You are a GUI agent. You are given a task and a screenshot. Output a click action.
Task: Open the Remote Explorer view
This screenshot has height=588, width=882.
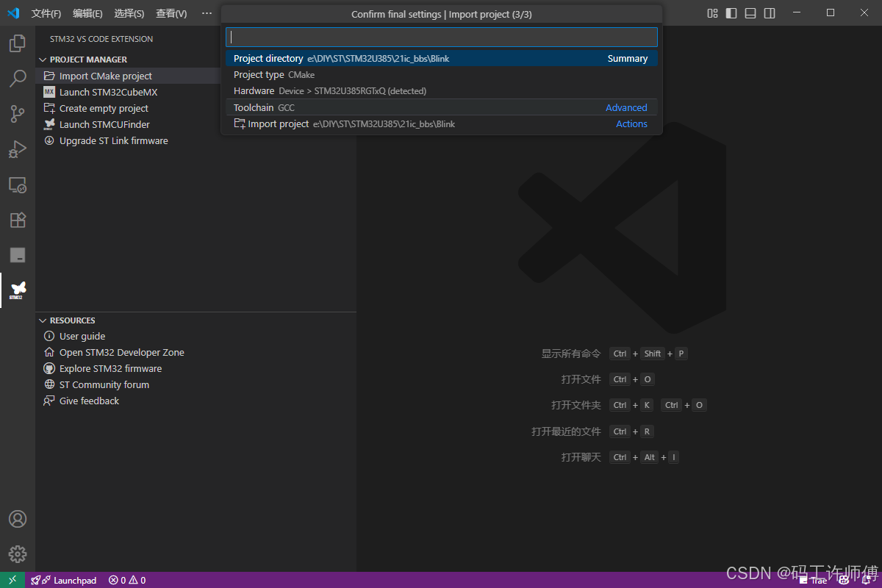click(18, 184)
